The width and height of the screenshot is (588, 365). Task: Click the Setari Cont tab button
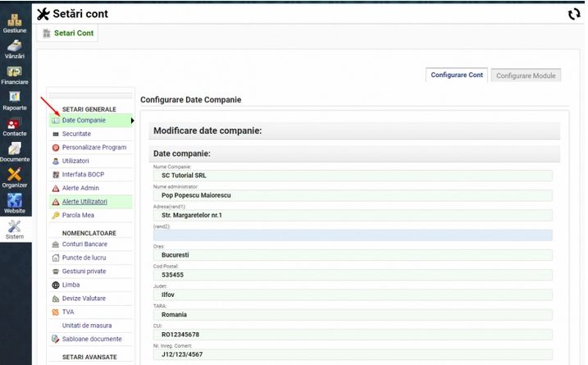point(68,34)
